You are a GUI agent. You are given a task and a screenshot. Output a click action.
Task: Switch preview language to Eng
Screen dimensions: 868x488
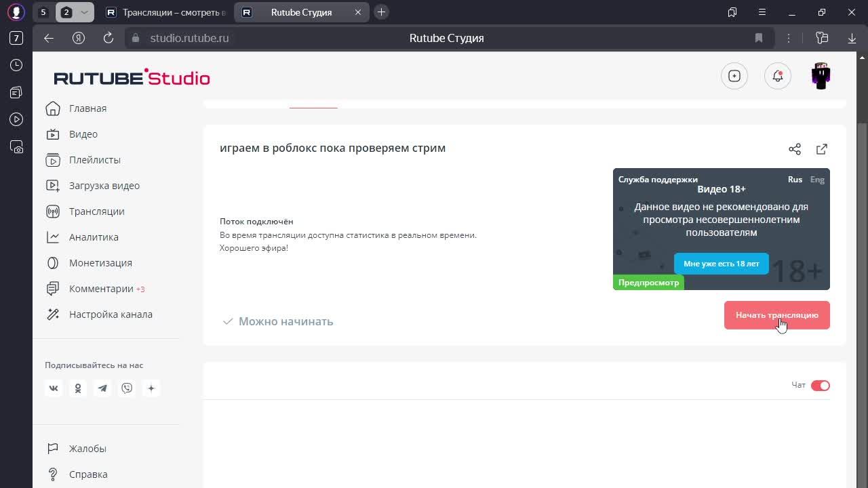[x=817, y=180]
